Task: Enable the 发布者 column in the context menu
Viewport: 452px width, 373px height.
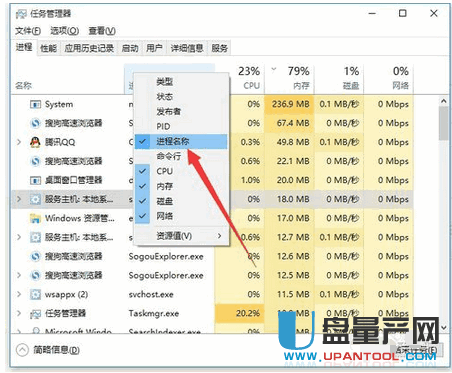Action: point(181,112)
